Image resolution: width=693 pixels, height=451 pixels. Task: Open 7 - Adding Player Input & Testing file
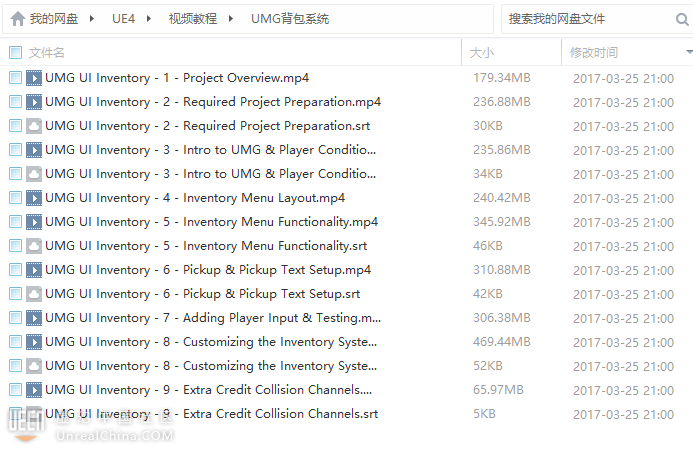pos(213,318)
